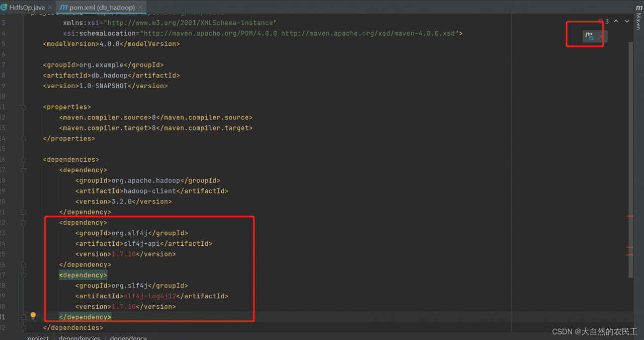Click the 'project' breadcrumb
Image resolution: width=644 pixels, height=340 pixels.
[38, 337]
